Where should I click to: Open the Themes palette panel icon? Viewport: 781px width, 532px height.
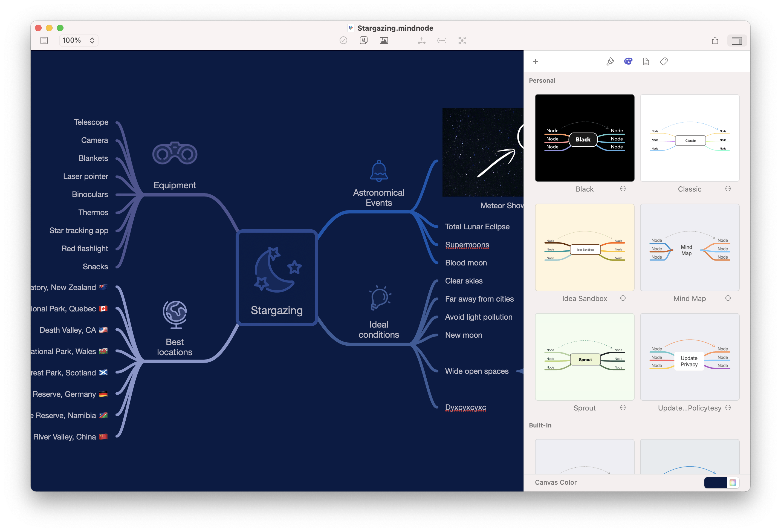[628, 61]
